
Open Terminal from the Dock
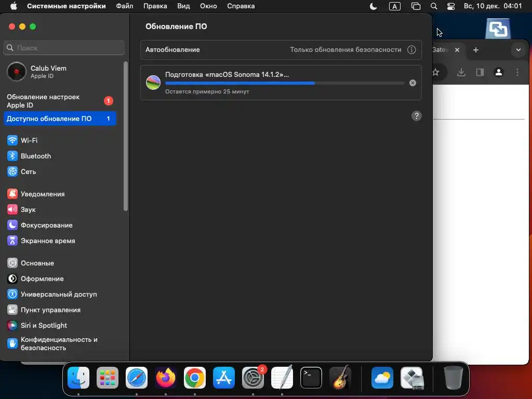tap(311, 378)
